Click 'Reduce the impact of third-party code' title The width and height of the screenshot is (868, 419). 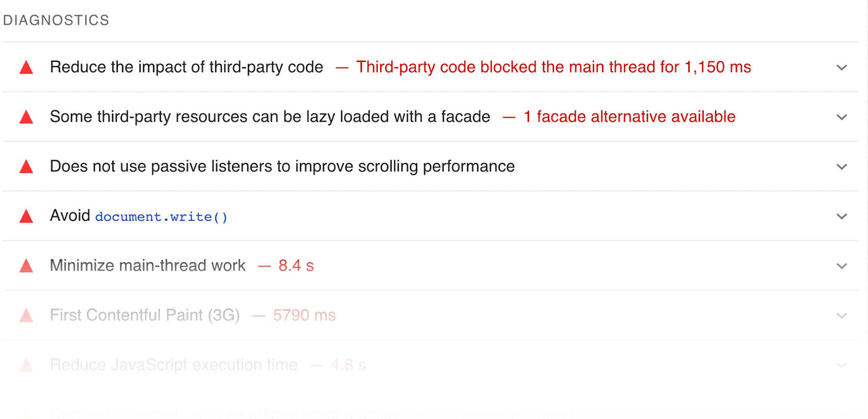coord(186,67)
